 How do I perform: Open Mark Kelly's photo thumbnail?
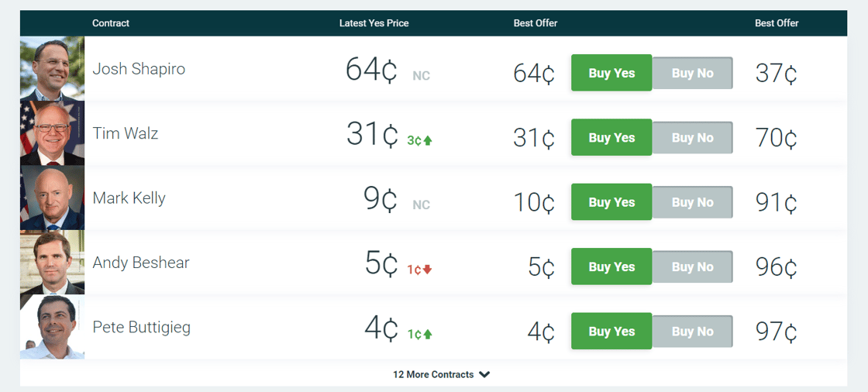[52, 198]
